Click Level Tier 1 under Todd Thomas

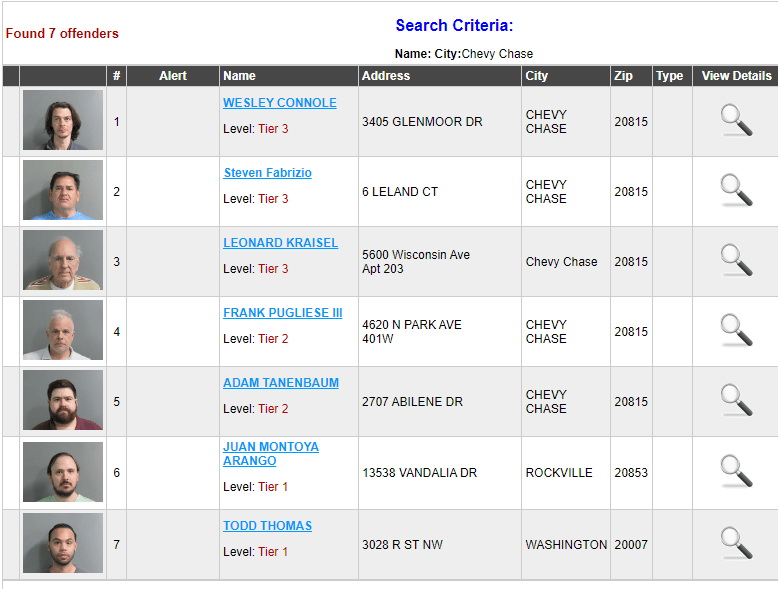pyautogui.click(x=256, y=551)
